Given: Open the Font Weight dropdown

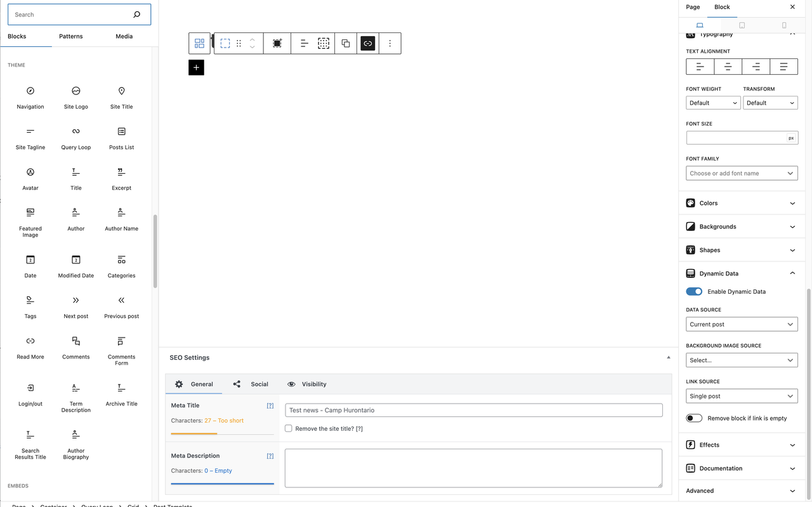Looking at the screenshot, I should pyautogui.click(x=714, y=103).
